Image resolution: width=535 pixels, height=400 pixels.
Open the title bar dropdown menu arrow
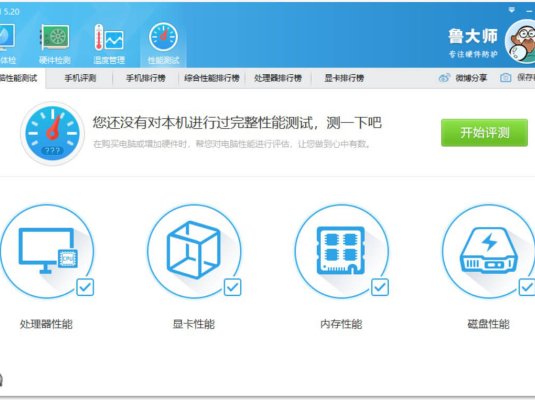(x=511, y=10)
